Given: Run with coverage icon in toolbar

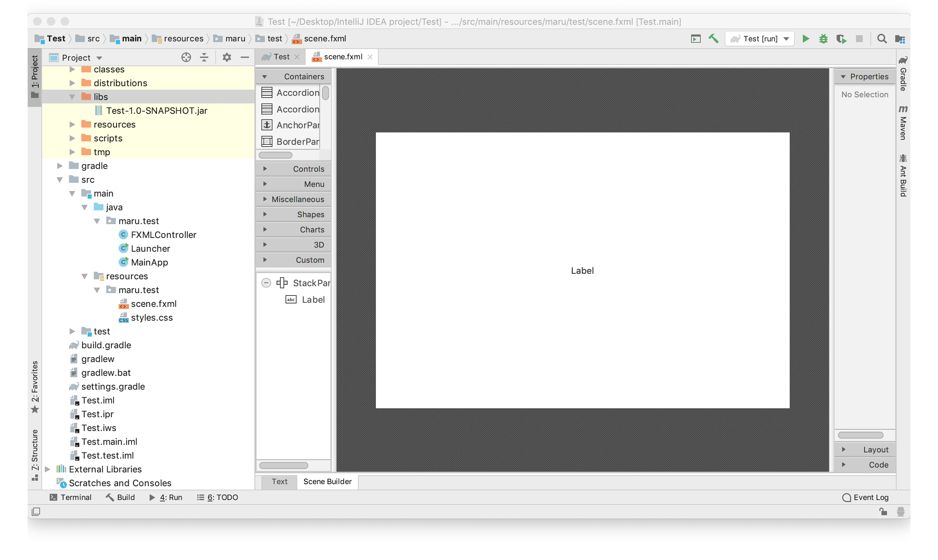Looking at the screenshot, I should [841, 39].
